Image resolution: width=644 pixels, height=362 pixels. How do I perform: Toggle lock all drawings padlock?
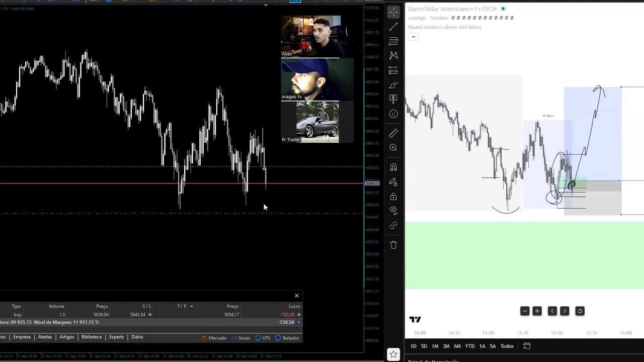pyautogui.click(x=393, y=196)
